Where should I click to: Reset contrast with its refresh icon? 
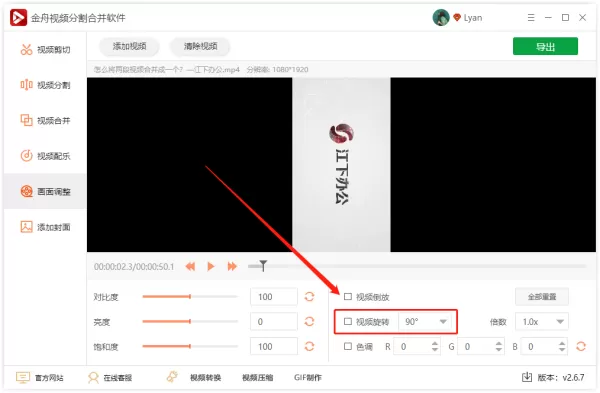[x=309, y=297]
